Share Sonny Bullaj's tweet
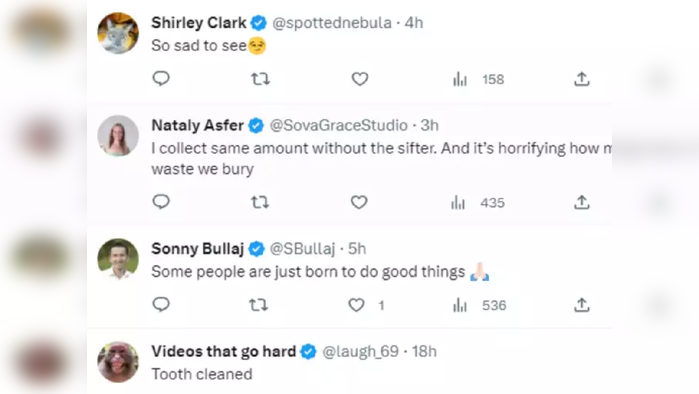Screen dimensions: 699x394 [582, 305]
